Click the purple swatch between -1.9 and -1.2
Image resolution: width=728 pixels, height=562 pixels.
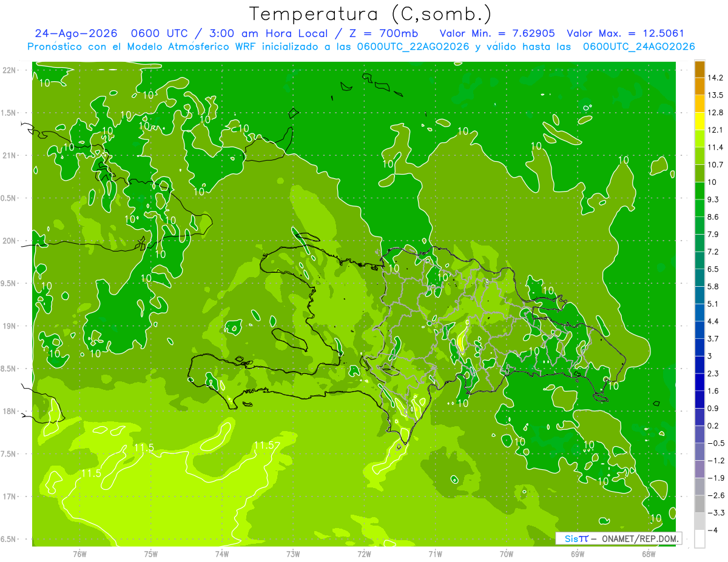[699, 469]
